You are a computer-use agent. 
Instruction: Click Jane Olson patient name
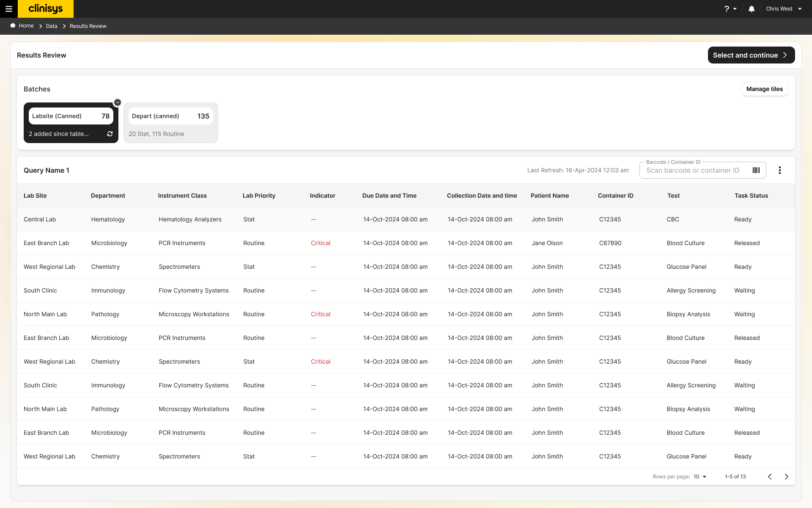pos(547,243)
